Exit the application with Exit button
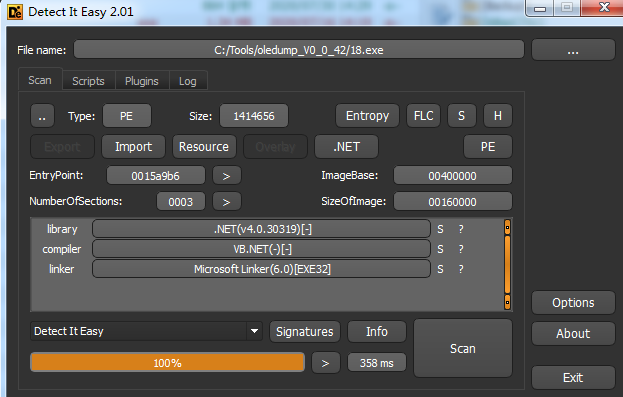The height and width of the screenshot is (397, 623). 573,378
